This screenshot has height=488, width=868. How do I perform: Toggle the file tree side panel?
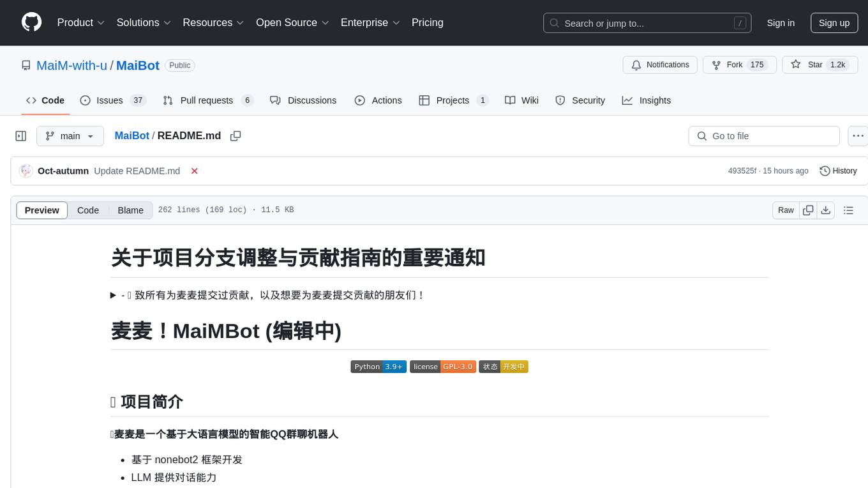coord(21,136)
